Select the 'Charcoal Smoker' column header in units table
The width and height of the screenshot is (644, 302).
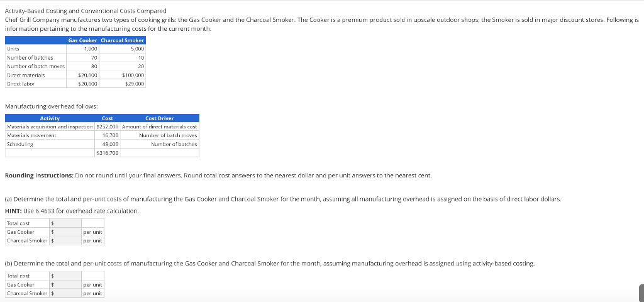click(122, 40)
